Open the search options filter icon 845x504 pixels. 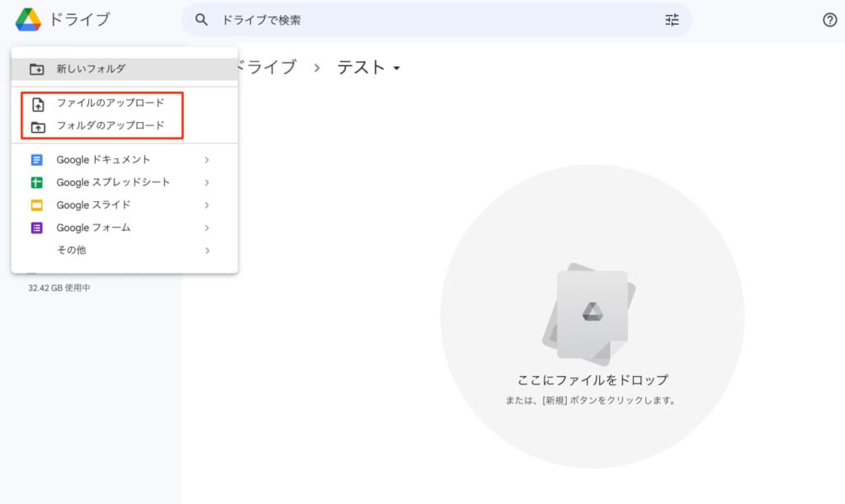(x=672, y=20)
